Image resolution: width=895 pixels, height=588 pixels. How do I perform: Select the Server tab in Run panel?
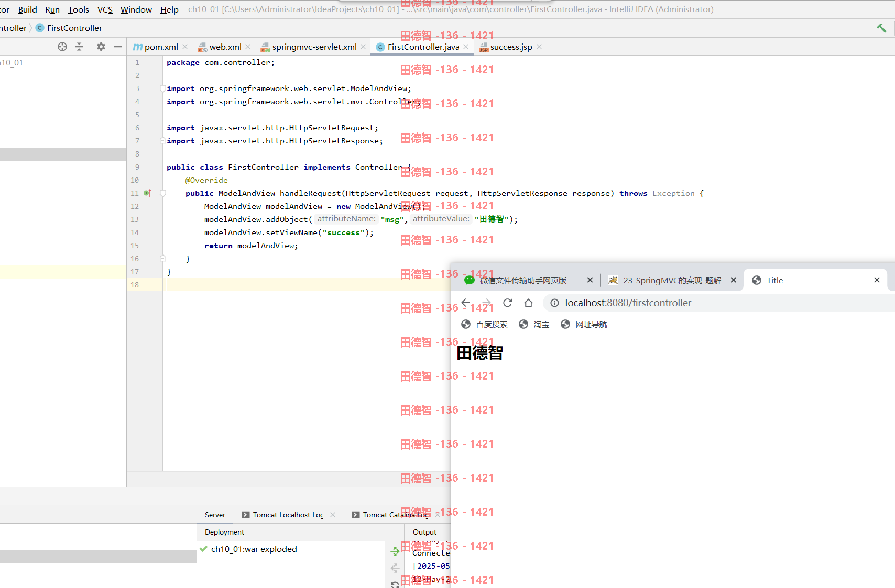coord(215,515)
